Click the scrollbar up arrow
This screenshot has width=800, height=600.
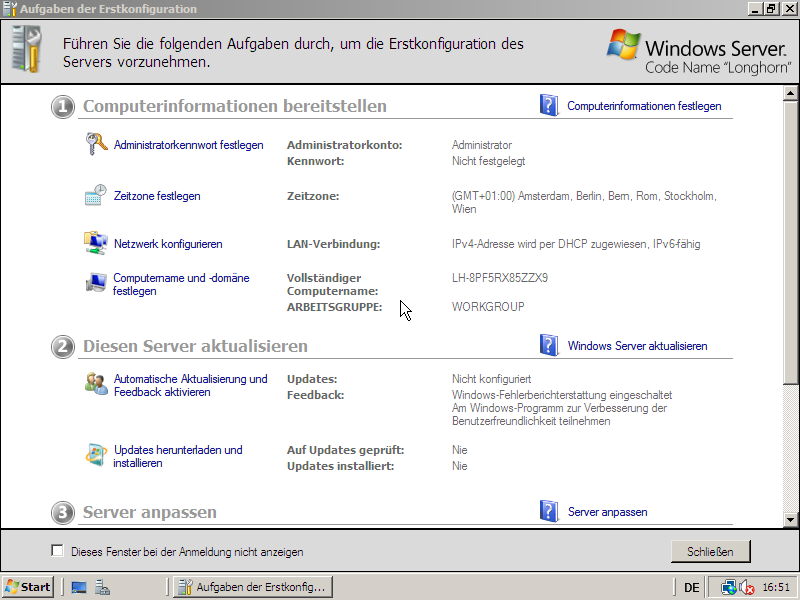[790, 93]
